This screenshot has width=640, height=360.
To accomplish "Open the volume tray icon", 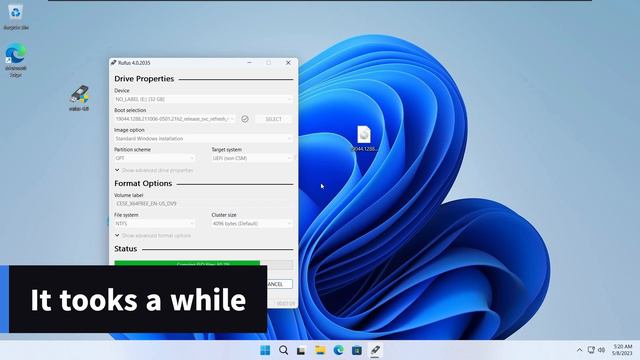I will (601, 350).
